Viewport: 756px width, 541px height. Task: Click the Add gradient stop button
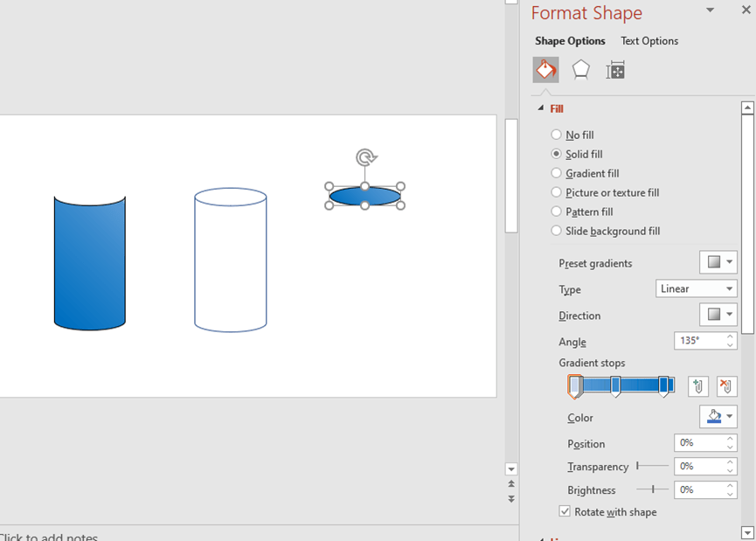pyautogui.click(x=697, y=386)
